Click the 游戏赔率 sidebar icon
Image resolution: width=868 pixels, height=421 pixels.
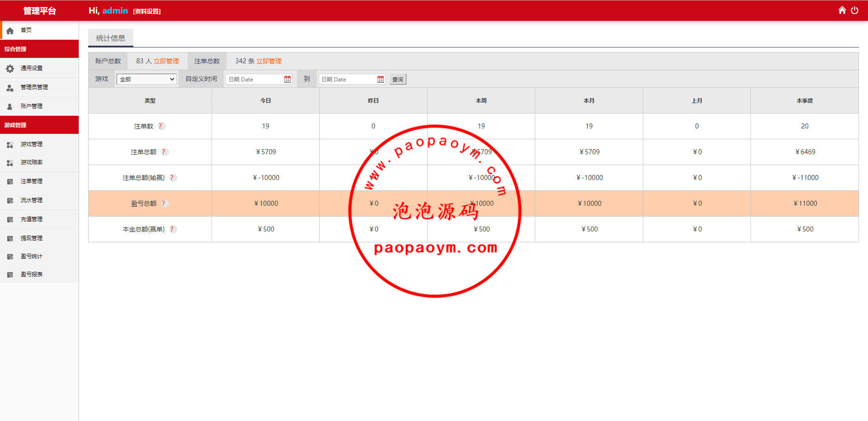click(10, 163)
